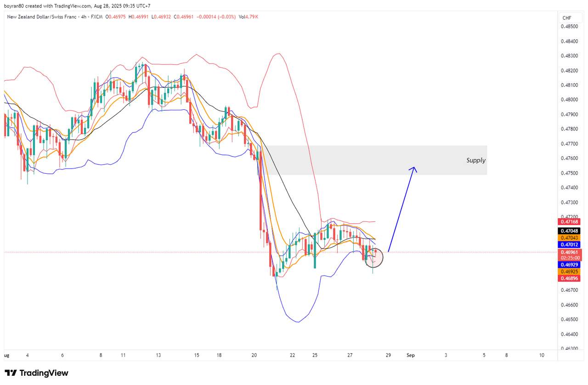The width and height of the screenshot is (588, 385).
Task: Click the current price tag 0.46961
Action: [x=570, y=252]
